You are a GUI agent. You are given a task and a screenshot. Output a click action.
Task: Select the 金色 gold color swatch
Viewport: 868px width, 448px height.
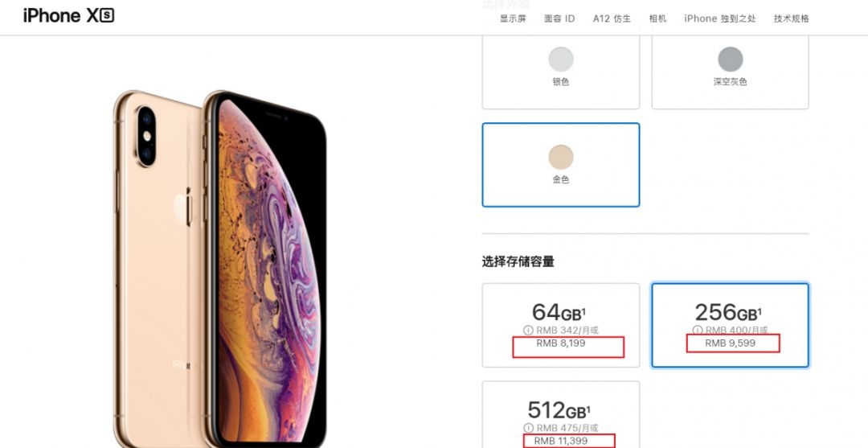tap(561, 165)
